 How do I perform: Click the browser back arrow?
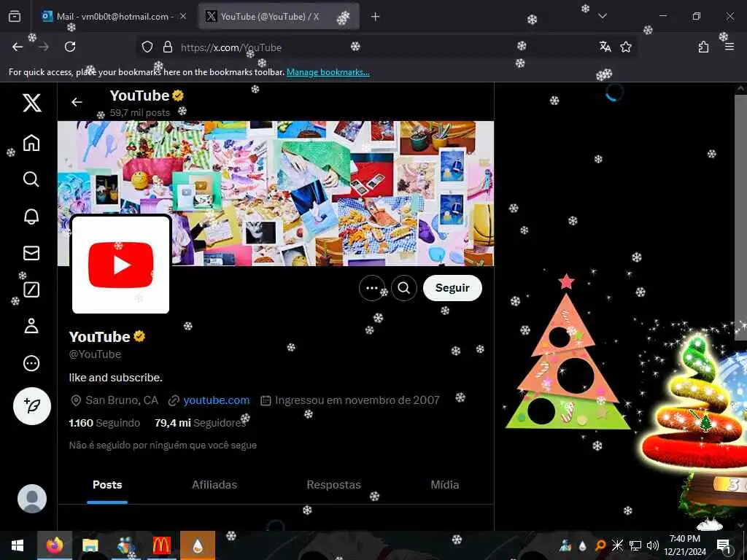(18, 47)
